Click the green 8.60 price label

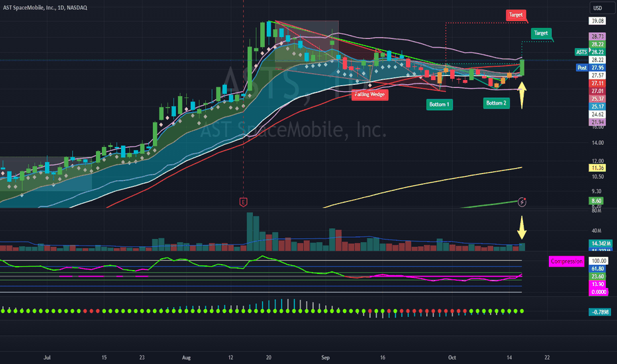pyautogui.click(x=596, y=201)
